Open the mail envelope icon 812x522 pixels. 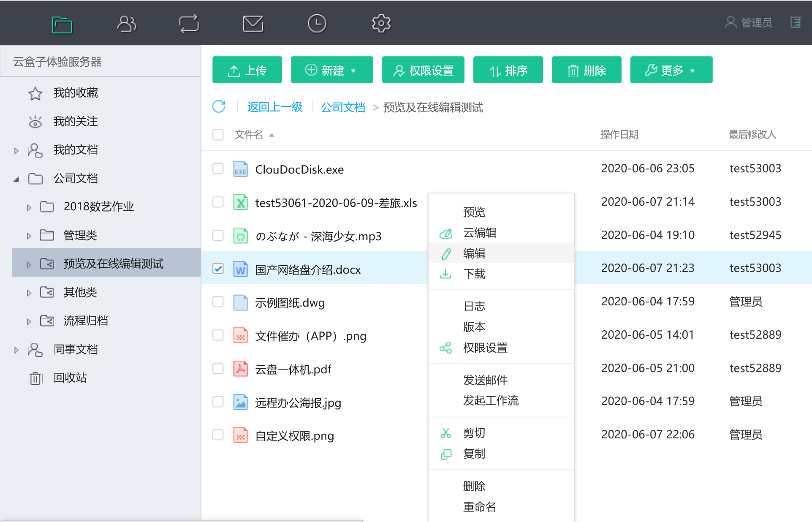click(253, 24)
